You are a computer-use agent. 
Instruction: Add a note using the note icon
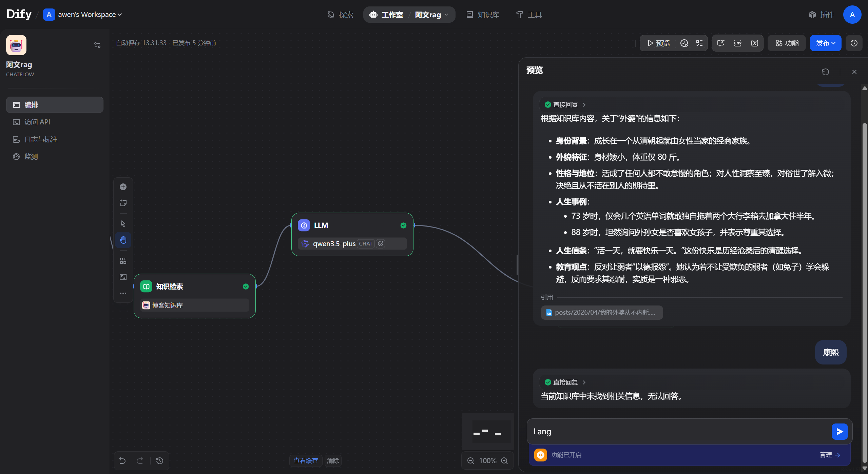click(123, 203)
